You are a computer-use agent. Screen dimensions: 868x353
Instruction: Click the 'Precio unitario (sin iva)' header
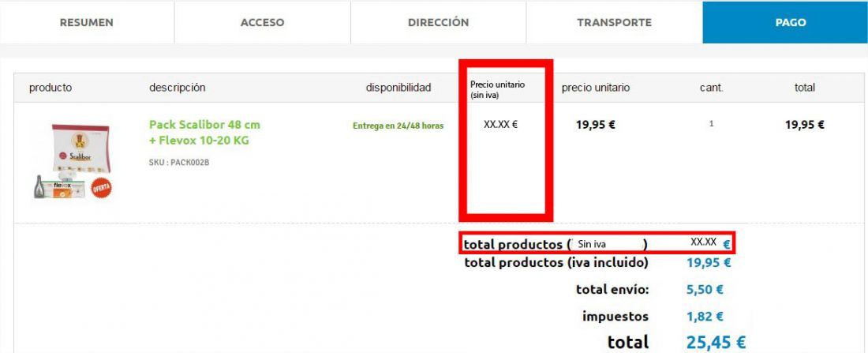tap(497, 90)
